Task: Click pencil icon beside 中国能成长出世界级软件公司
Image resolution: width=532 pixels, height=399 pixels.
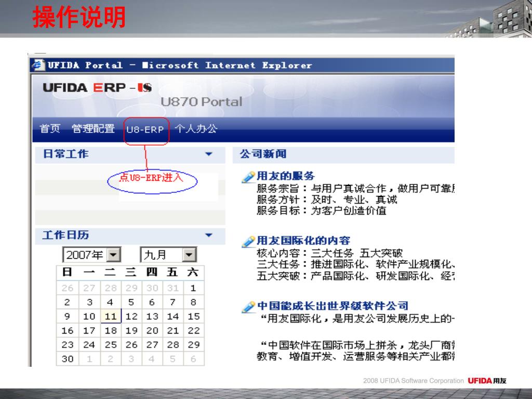Action: 248,307
